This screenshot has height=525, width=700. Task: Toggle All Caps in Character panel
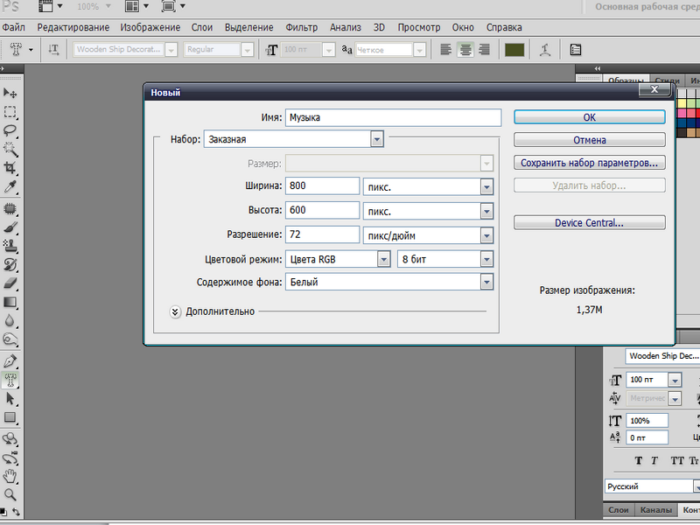[x=677, y=461]
